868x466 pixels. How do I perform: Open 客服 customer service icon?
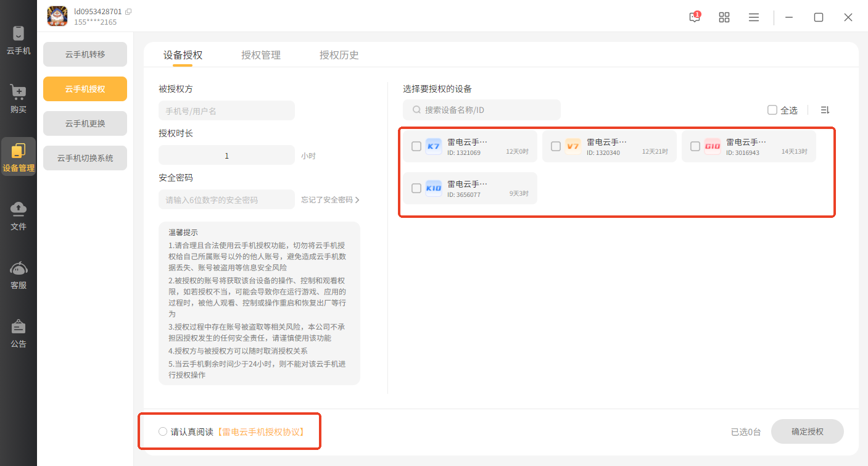pyautogui.click(x=19, y=275)
